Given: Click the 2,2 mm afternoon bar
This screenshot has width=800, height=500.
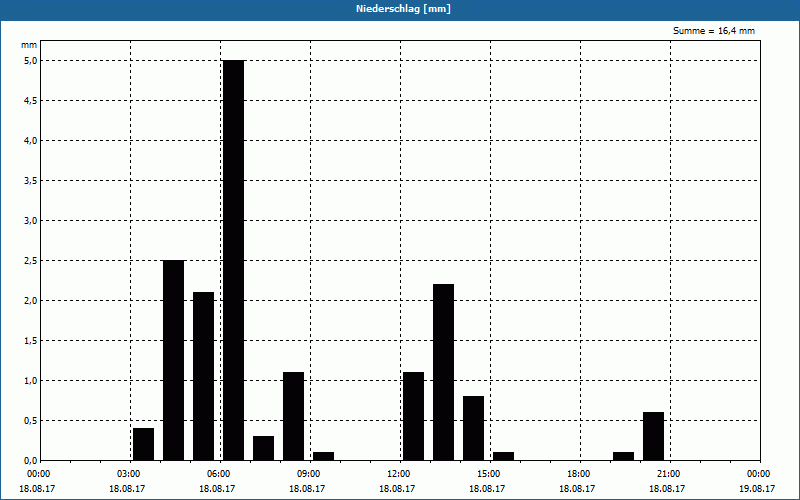Looking at the screenshot, I should click(x=443, y=372).
